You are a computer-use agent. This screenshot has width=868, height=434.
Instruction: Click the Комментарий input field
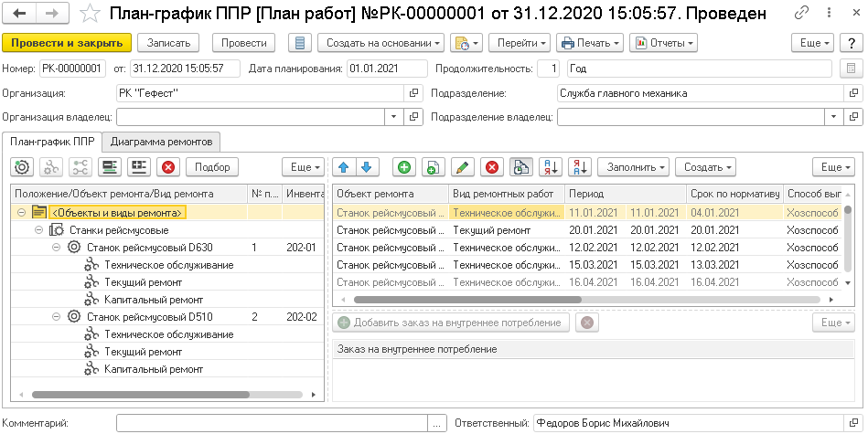click(273, 424)
